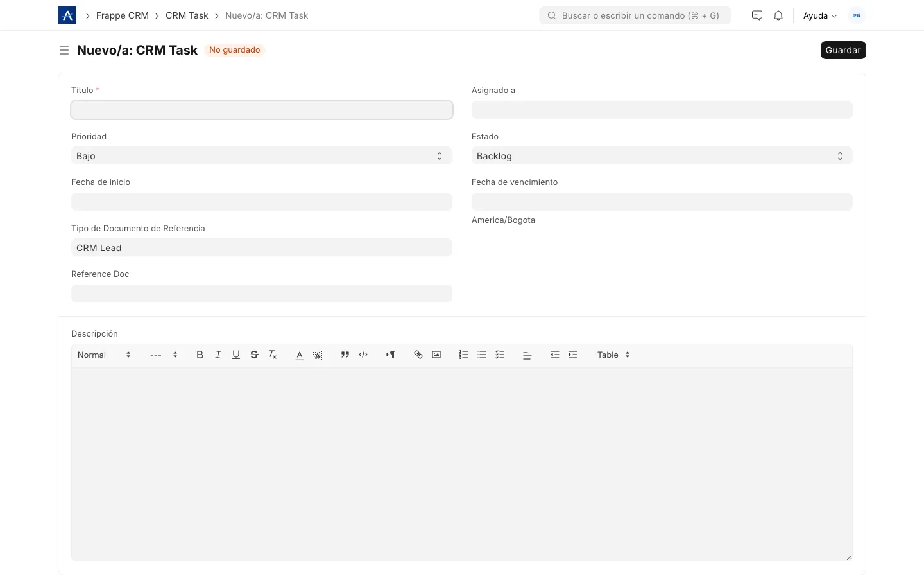Screen dimensions: 924x578
Task: Focus the Reference Doc field
Action: pos(262,293)
